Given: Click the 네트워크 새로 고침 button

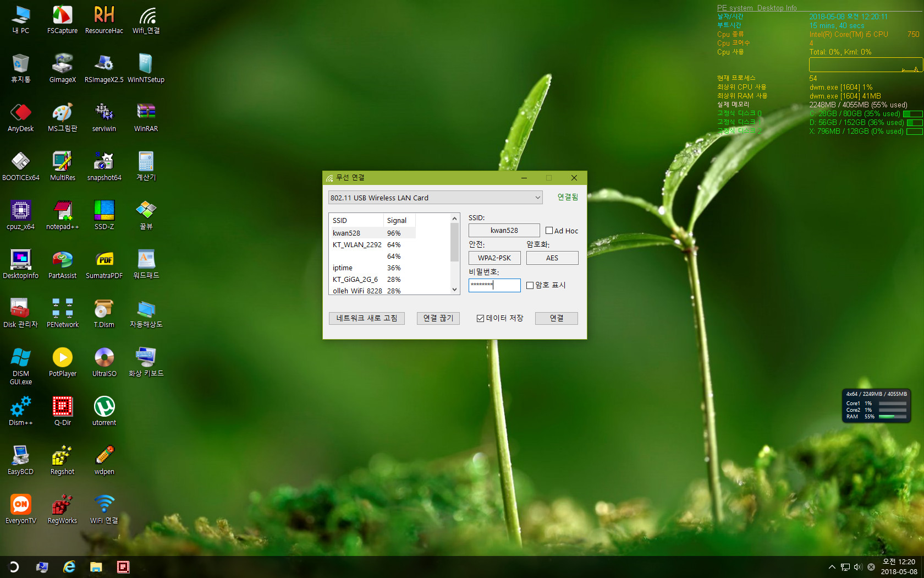Looking at the screenshot, I should point(367,318).
